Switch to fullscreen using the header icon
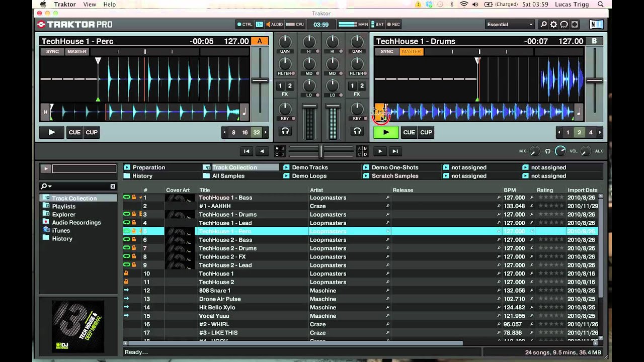This screenshot has width=644, height=362. 575,24
